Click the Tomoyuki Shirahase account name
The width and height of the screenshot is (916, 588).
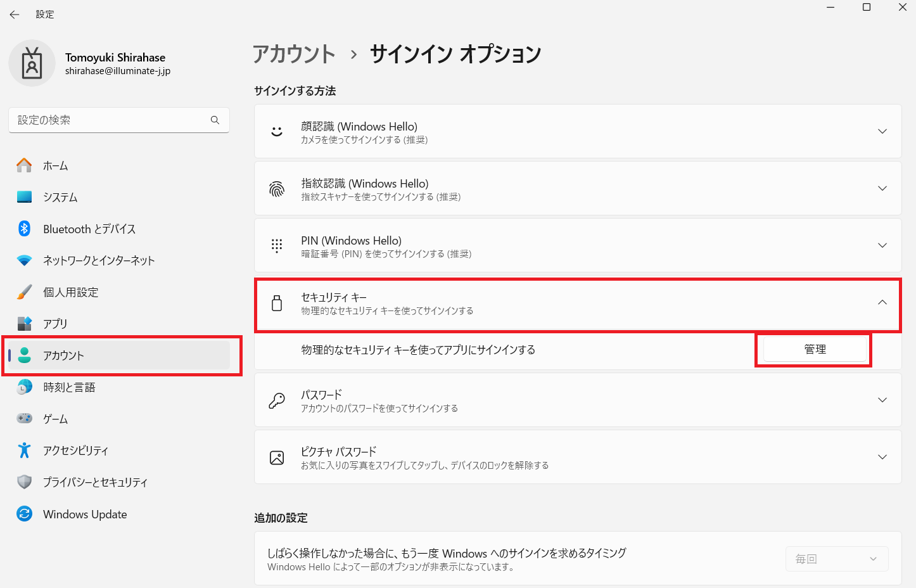[115, 58]
